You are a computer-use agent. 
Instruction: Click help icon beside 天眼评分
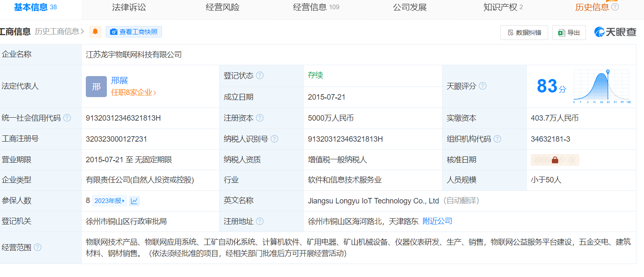tap(483, 86)
